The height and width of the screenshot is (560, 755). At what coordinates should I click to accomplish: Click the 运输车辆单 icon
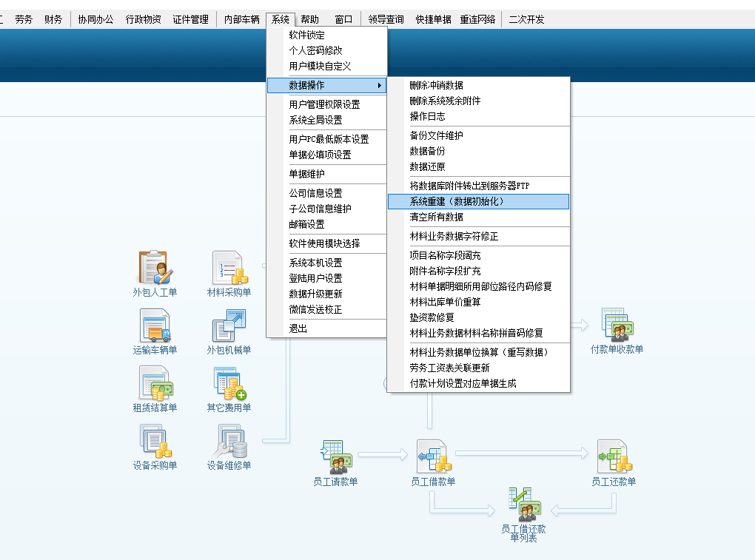(155, 325)
